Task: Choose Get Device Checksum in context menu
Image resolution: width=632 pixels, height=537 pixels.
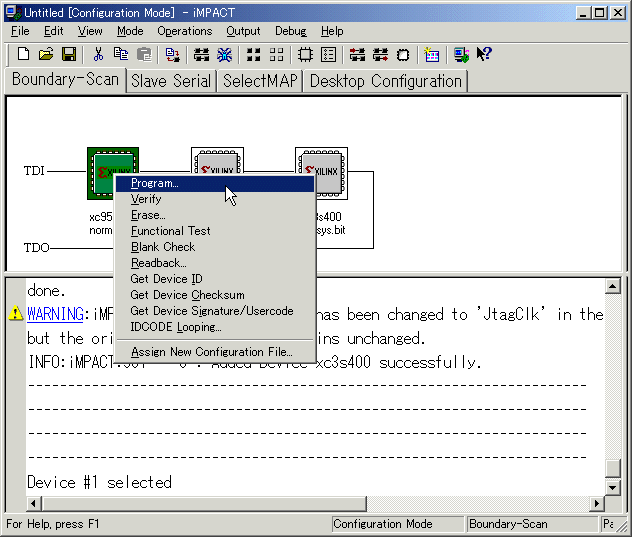Action: pyautogui.click(x=215, y=295)
